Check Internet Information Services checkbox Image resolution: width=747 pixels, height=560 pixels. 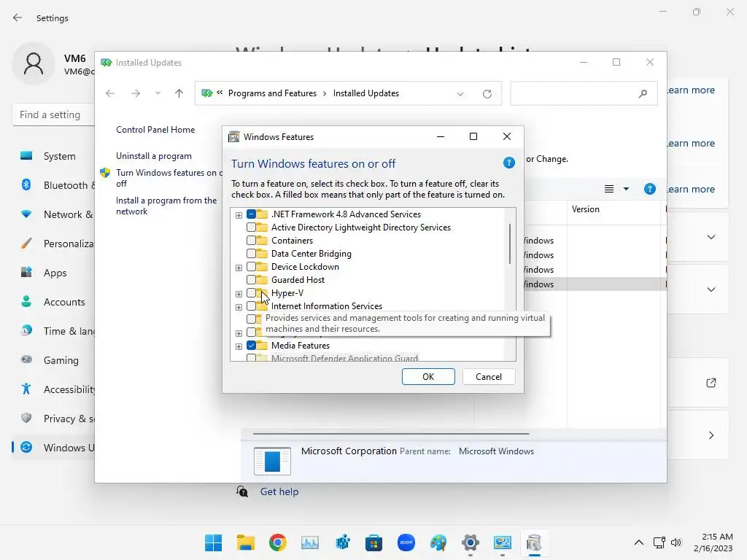(251, 306)
